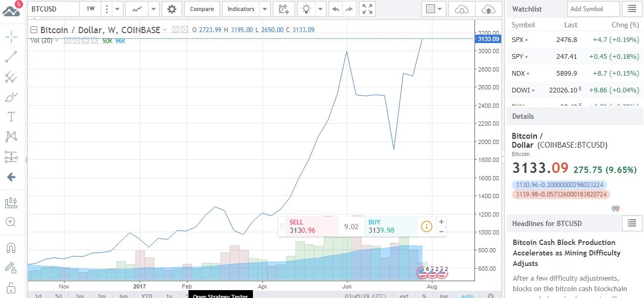
Task: Click the undo arrow
Action: click(x=335, y=9)
